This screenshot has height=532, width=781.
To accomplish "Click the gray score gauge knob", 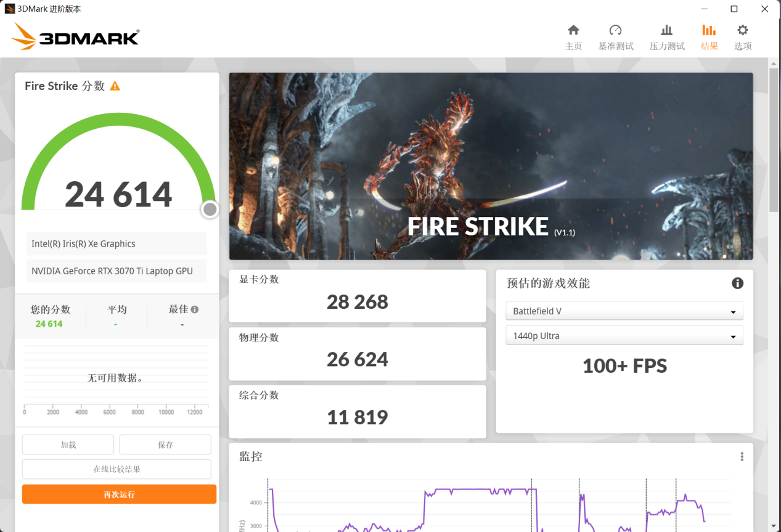I will [210, 210].
